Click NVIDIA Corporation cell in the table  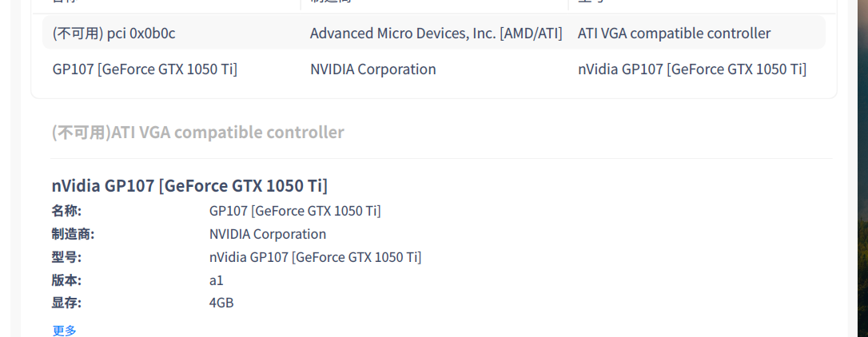pos(372,69)
